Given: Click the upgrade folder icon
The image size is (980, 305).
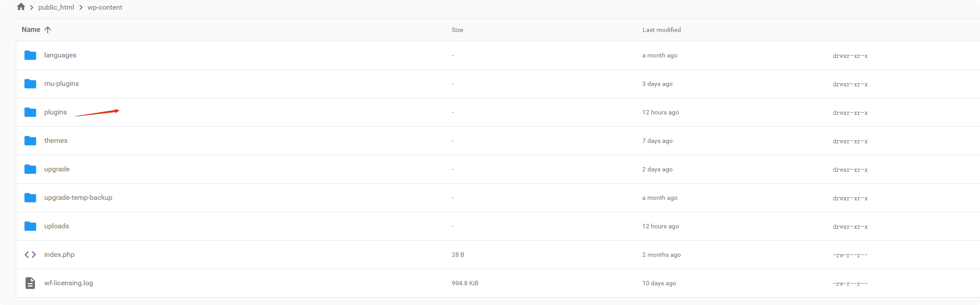Looking at the screenshot, I should coord(30,169).
